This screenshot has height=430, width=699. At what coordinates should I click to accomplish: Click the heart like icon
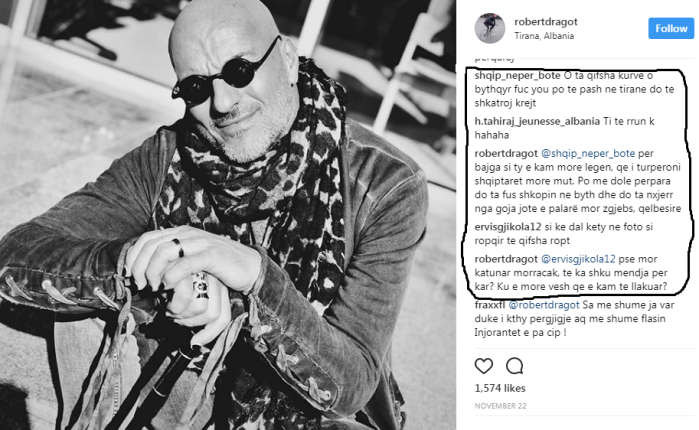click(x=484, y=366)
